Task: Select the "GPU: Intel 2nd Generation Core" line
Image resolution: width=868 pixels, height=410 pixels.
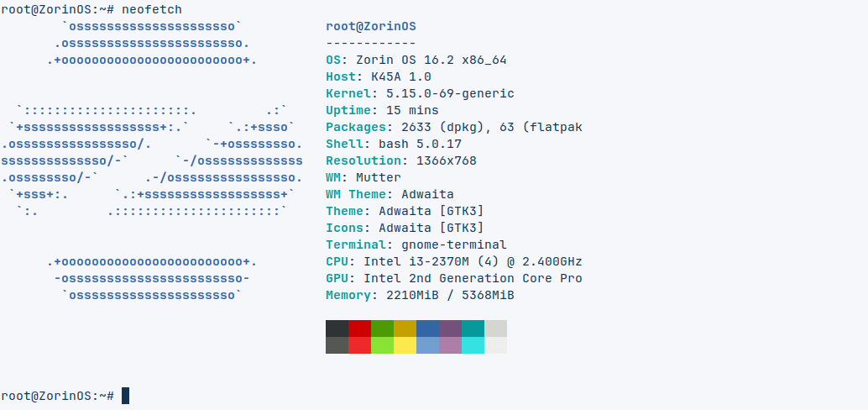Action: pos(454,278)
